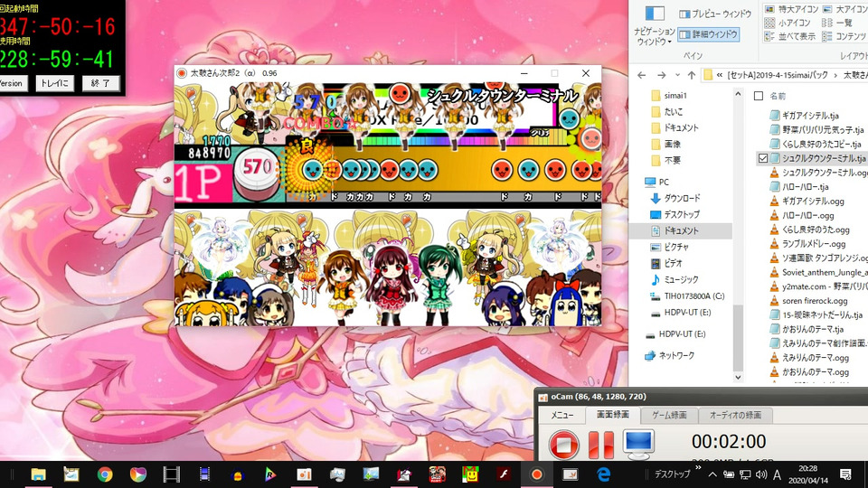The width and height of the screenshot is (868, 488).
Task: Choose 並べて表示 tiles layout in Explorer
Action: click(x=790, y=36)
